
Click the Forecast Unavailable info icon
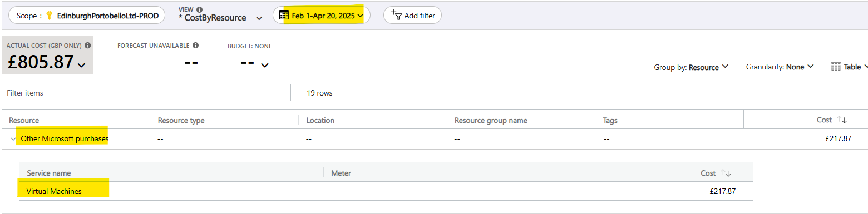pyautogui.click(x=196, y=46)
